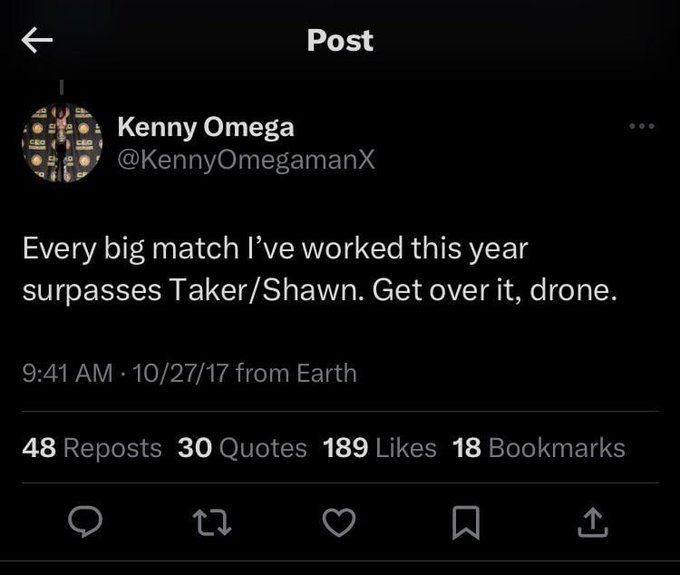This screenshot has height=575, width=680.
Task: Go back using the arrow icon
Action: coord(37,40)
